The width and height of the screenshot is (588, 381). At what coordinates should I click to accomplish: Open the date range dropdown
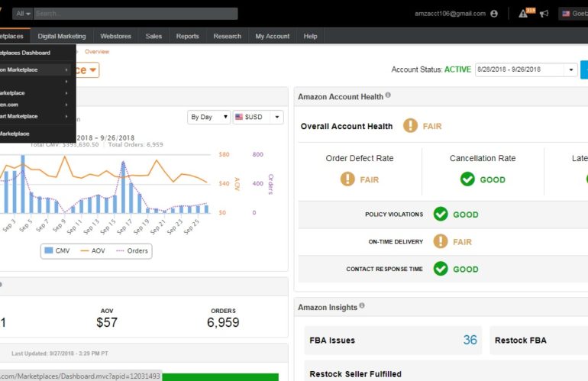[526, 69]
